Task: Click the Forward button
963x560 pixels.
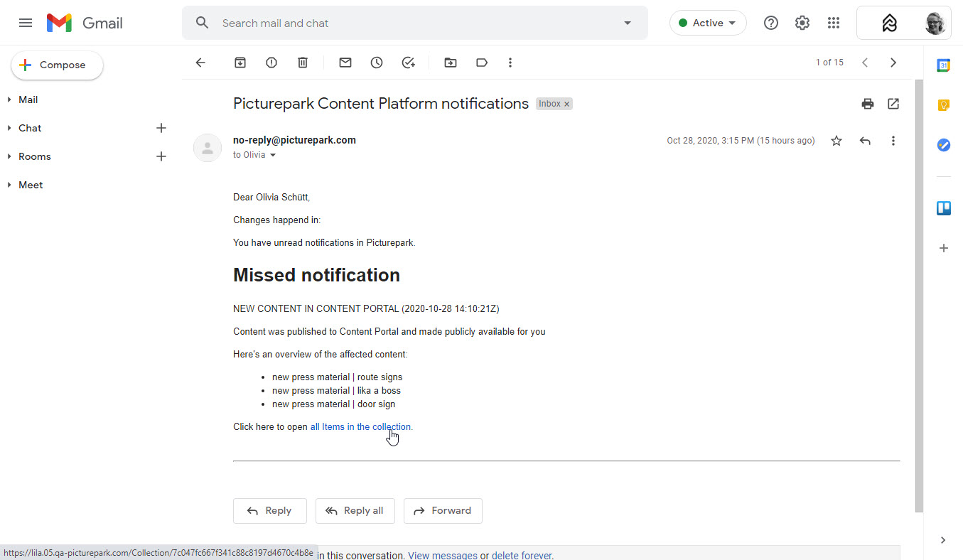Action: [443, 510]
